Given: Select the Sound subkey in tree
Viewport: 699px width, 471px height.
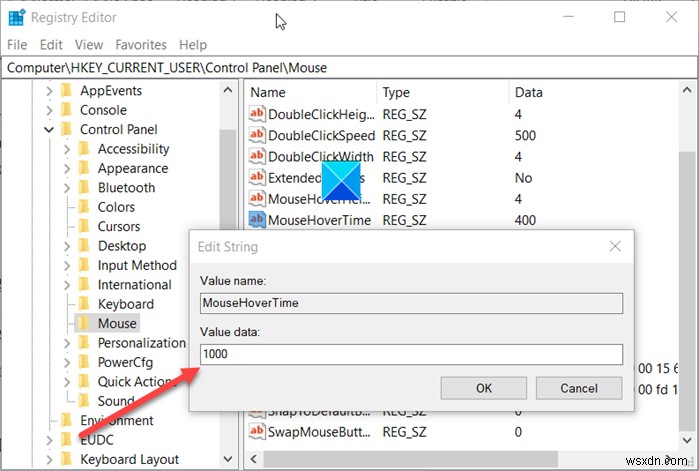Looking at the screenshot, I should click(116, 401).
